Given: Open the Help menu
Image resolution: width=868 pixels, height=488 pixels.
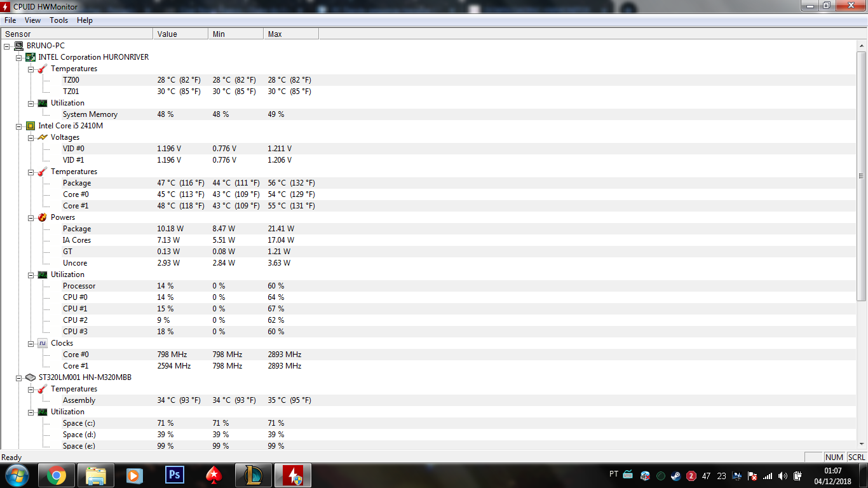Looking at the screenshot, I should [85, 20].
